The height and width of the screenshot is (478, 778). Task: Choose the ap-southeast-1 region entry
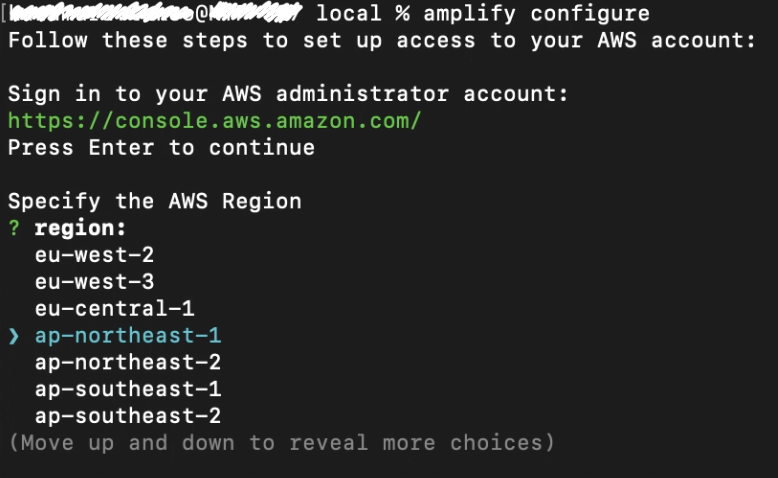click(128, 390)
